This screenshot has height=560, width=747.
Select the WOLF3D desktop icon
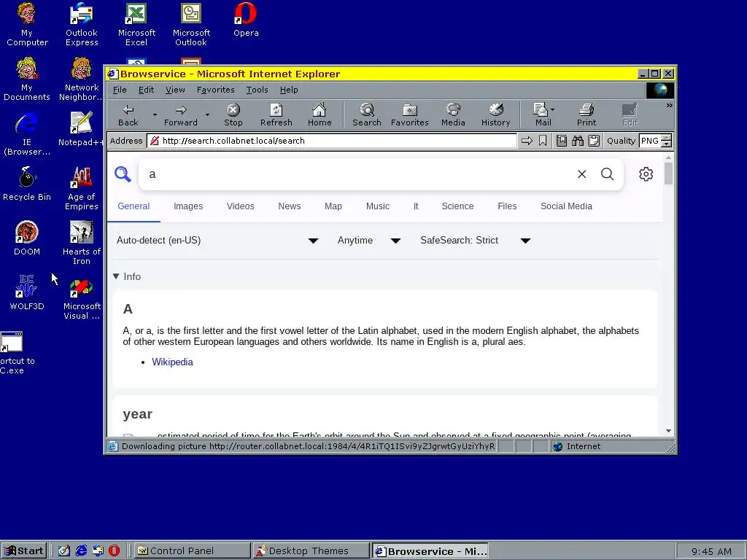(x=27, y=293)
